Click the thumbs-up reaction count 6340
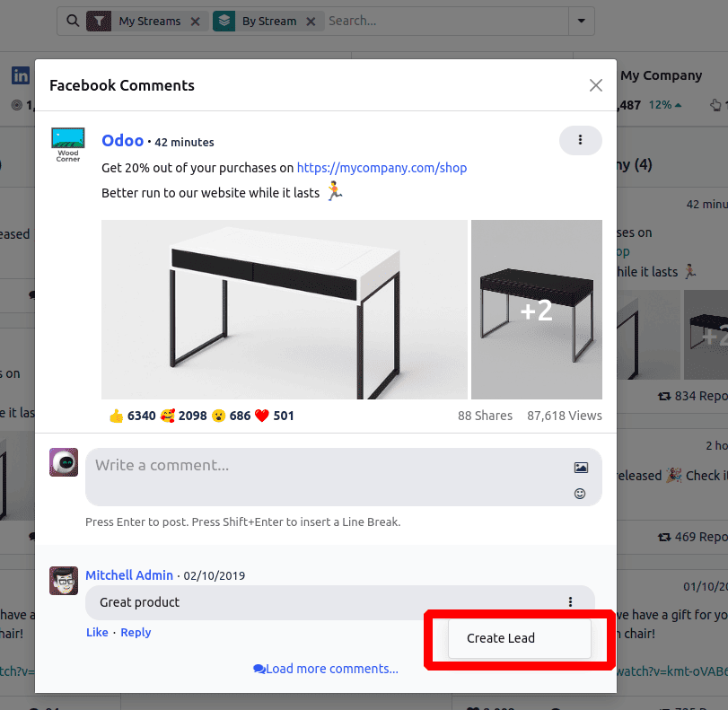Viewport: 728px width, 710px height. tap(132, 416)
